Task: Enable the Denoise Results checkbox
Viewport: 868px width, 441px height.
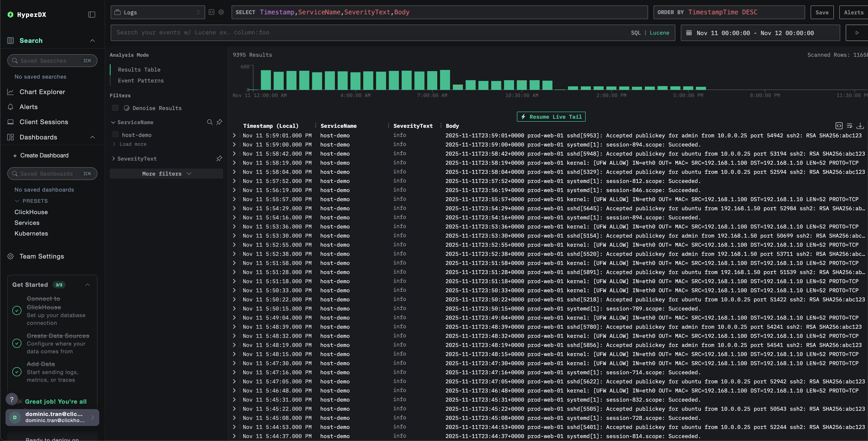Action: 115,108
